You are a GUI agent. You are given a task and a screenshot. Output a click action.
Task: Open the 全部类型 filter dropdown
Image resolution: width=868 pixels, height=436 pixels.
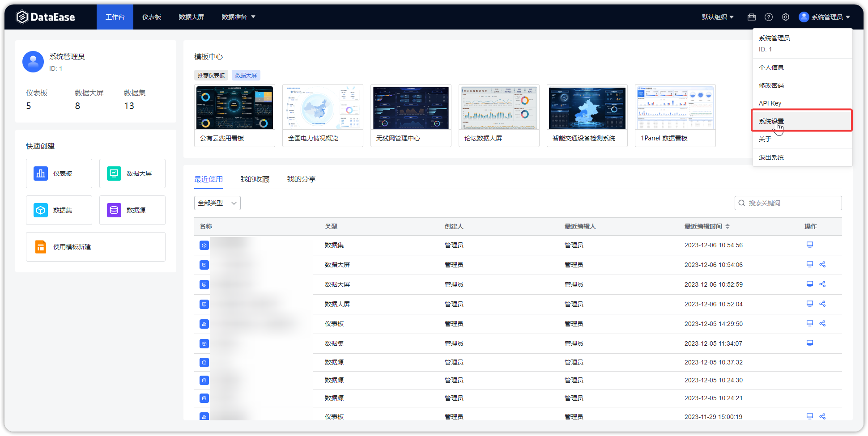217,203
